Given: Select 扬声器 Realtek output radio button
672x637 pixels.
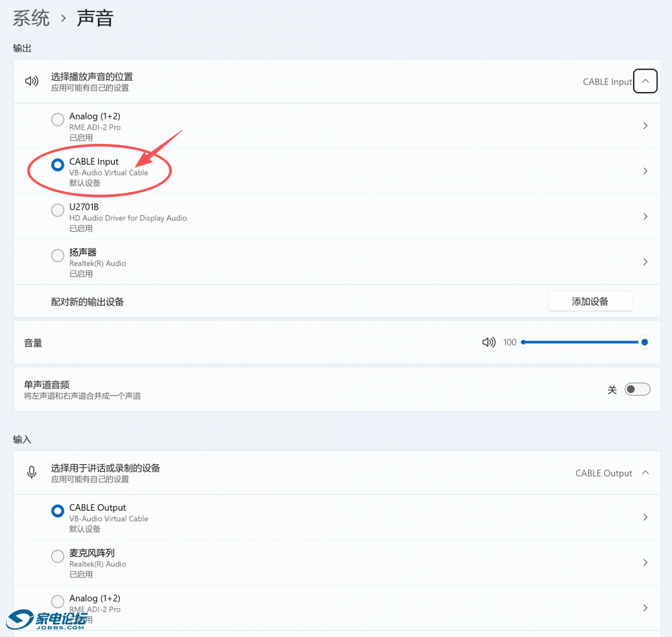Looking at the screenshot, I should click(x=57, y=255).
